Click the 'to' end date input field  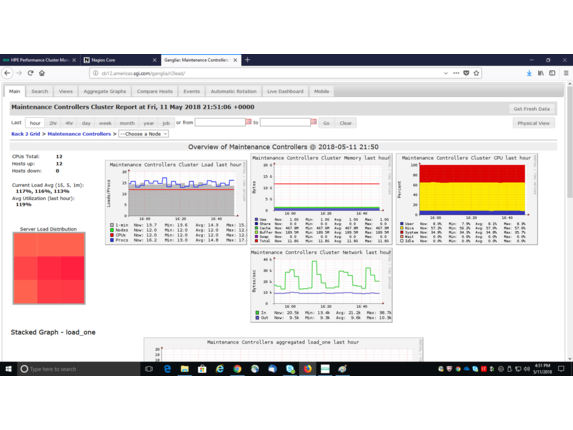pyautogui.click(x=285, y=122)
